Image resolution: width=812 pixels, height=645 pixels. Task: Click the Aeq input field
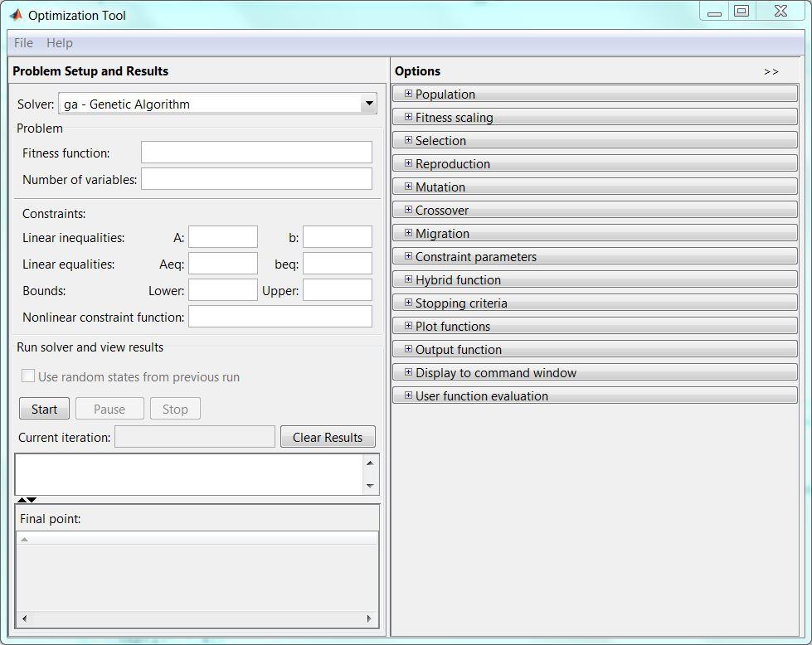(x=222, y=263)
